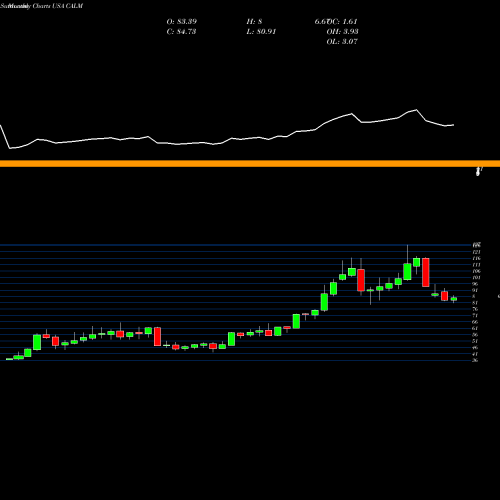Click the "Charts USA CALM" chart title
This screenshot has width=500, height=500.
click(x=57, y=6)
